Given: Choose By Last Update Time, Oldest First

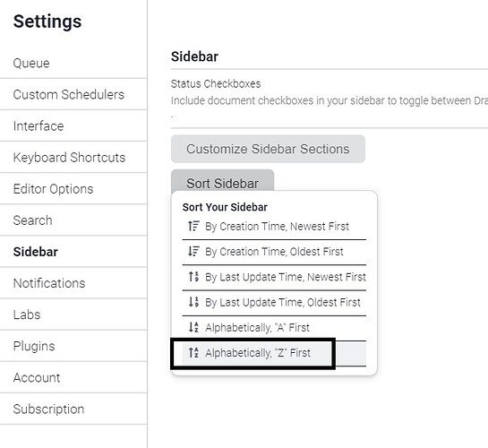Looking at the screenshot, I should pos(274,303).
